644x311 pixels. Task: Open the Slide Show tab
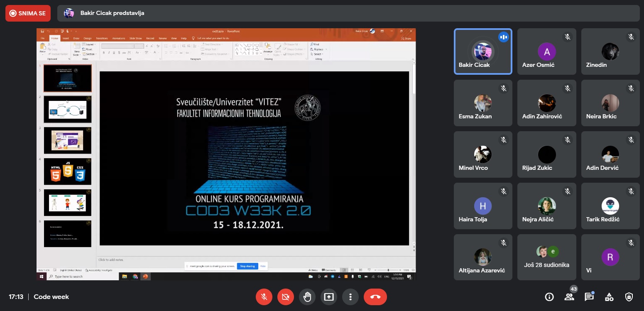[x=135, y=38]
